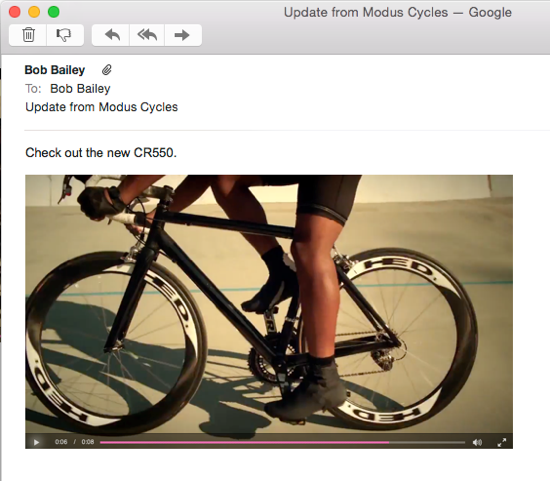Delete this email with the trash icon

pos(28,35)
